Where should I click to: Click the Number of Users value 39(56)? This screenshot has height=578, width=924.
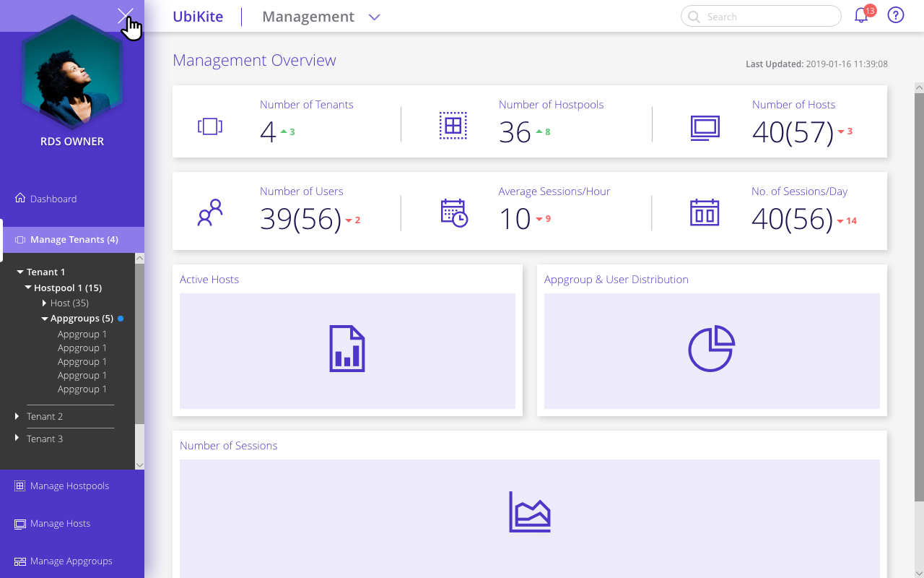coord(300,219)
